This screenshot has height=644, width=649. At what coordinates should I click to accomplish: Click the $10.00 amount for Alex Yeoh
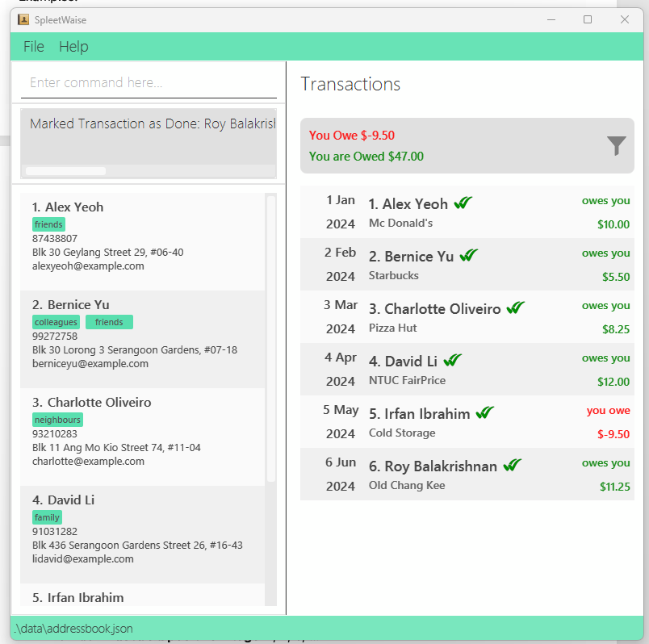tap(613, 224)
